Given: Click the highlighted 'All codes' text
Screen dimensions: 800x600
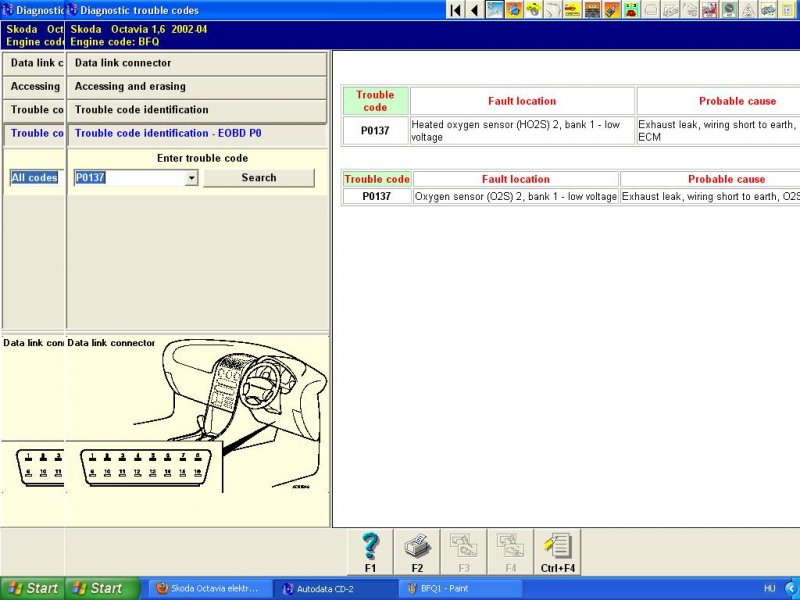Looking at the screenshot, I should [x=34, y=178].
